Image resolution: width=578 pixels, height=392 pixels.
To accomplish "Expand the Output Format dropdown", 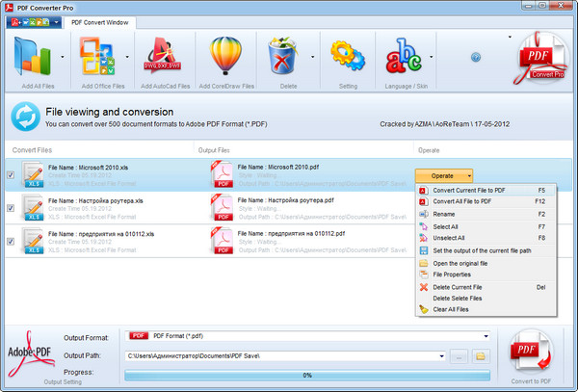I will [x=487, y=336].
